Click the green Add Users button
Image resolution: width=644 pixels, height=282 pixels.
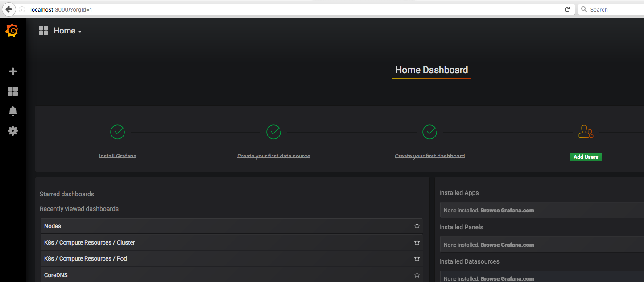click(586, 157)
